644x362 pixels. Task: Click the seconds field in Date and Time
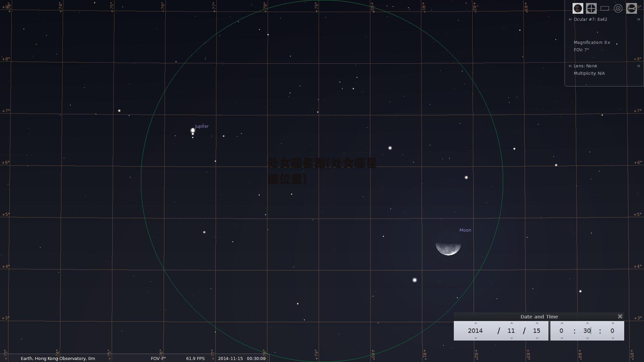pos(612,331)
